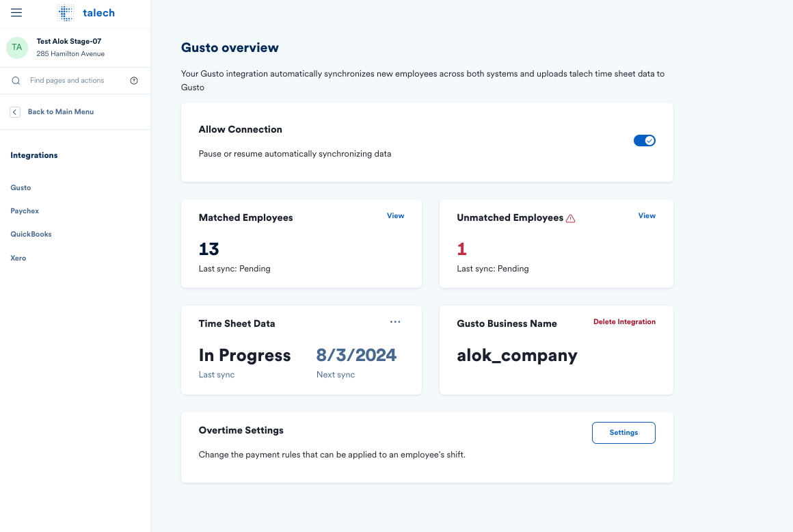
Task: Click the In Progress last sync status
Action: pos(245,355)
